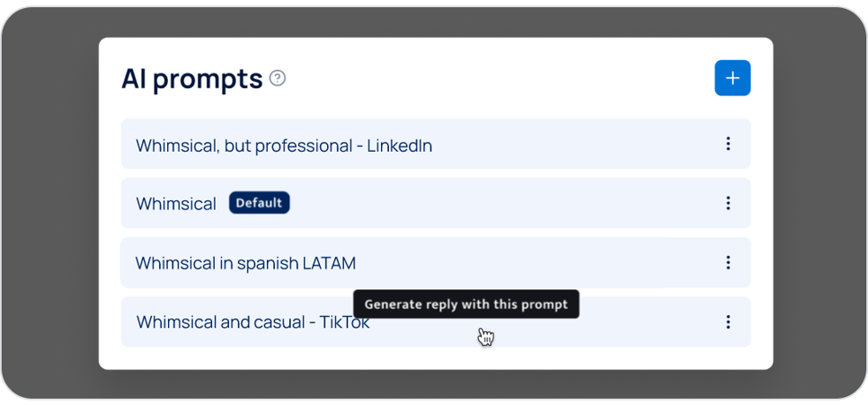Click the word "LATAM" in the third prompt

click(329, 264)
